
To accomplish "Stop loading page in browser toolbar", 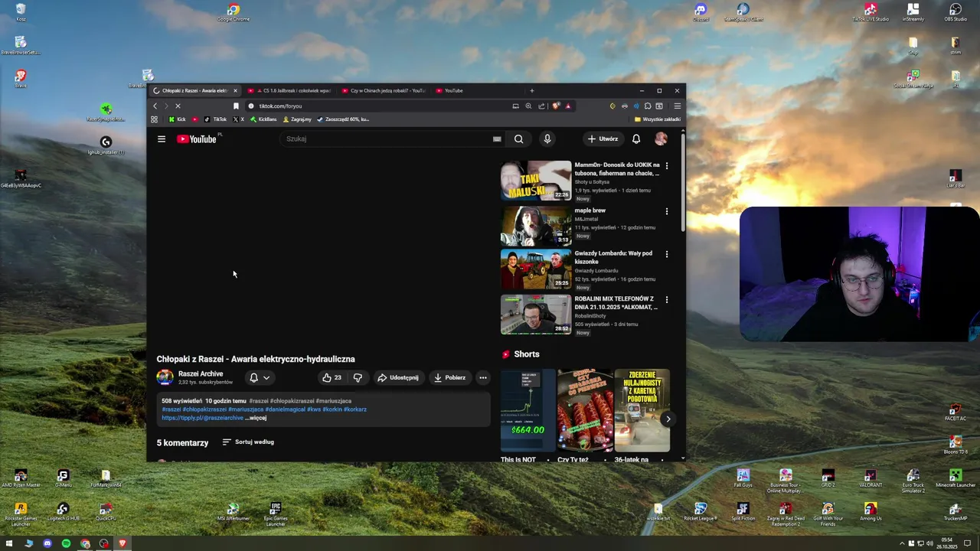I will pyautogui.click(x=178, y=106).
